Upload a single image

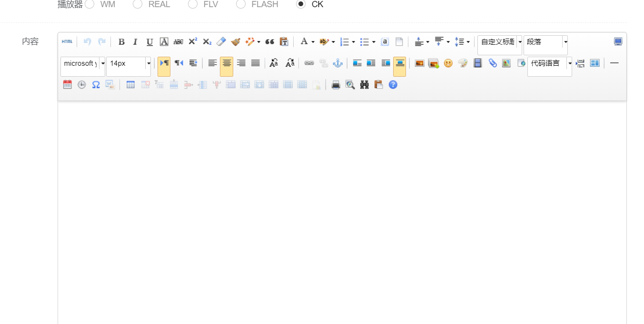coord(419,63)
